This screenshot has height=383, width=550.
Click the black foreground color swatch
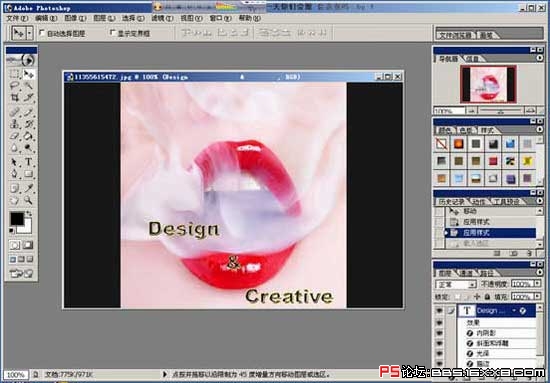[x=17, y=219]
